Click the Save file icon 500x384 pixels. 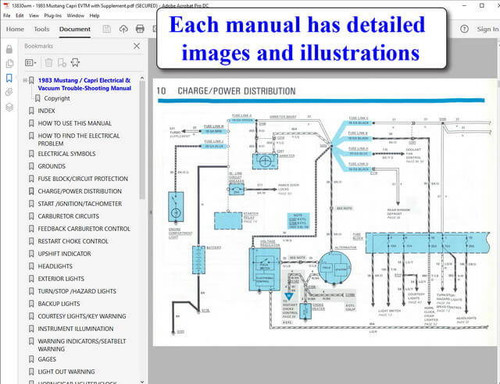point(107,29)
